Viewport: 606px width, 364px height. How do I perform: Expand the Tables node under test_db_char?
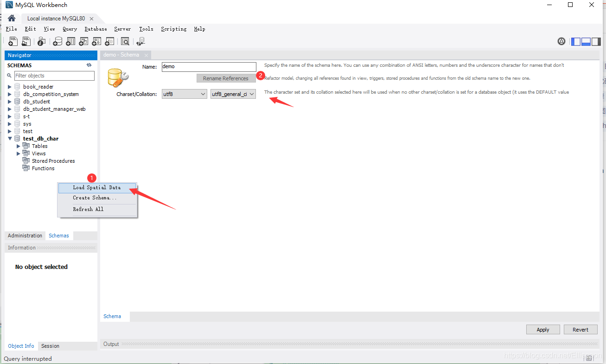19,146
